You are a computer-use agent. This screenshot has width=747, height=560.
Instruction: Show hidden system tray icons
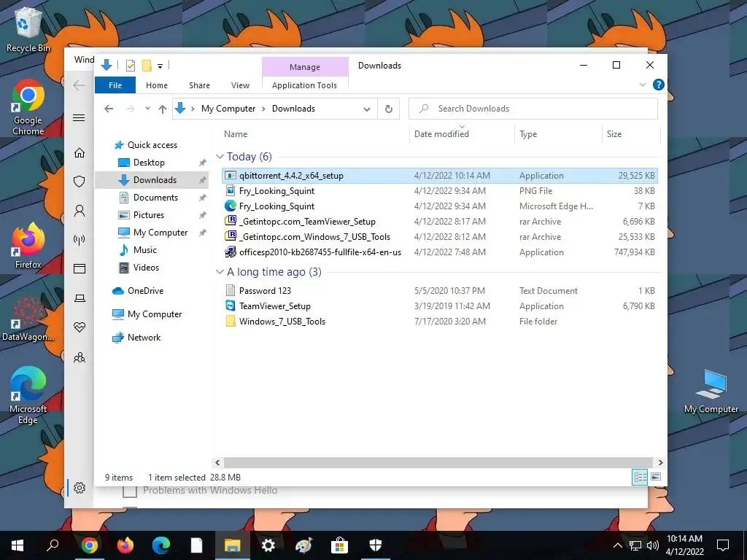point(617,545)
